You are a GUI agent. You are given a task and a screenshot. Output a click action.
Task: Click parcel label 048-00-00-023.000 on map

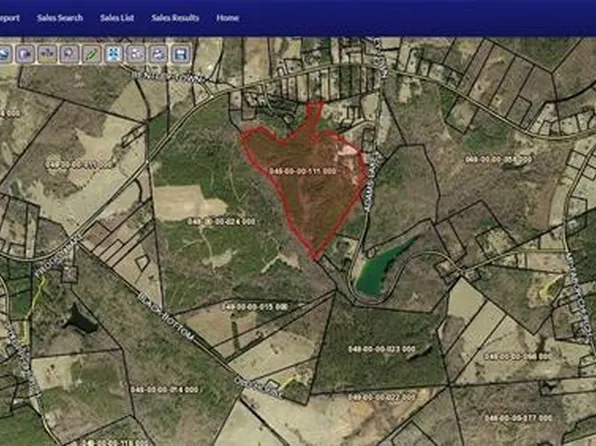pos(382,349)
